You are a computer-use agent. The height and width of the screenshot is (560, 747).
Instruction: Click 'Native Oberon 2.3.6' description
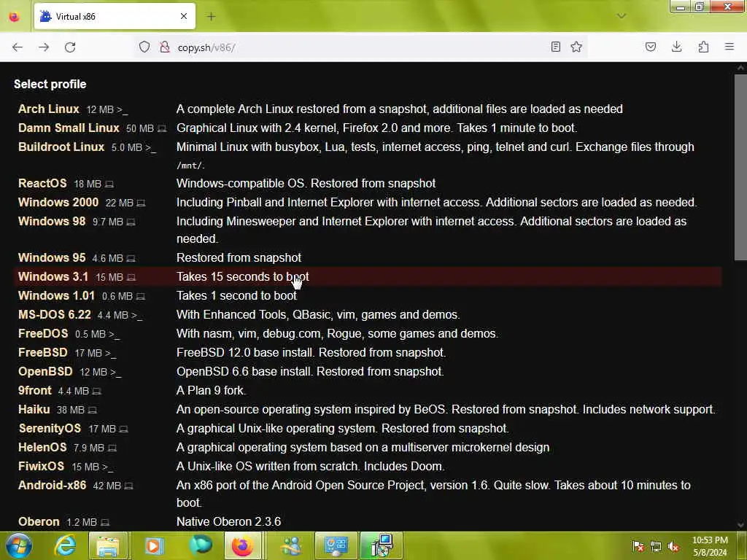coord(228,522)
